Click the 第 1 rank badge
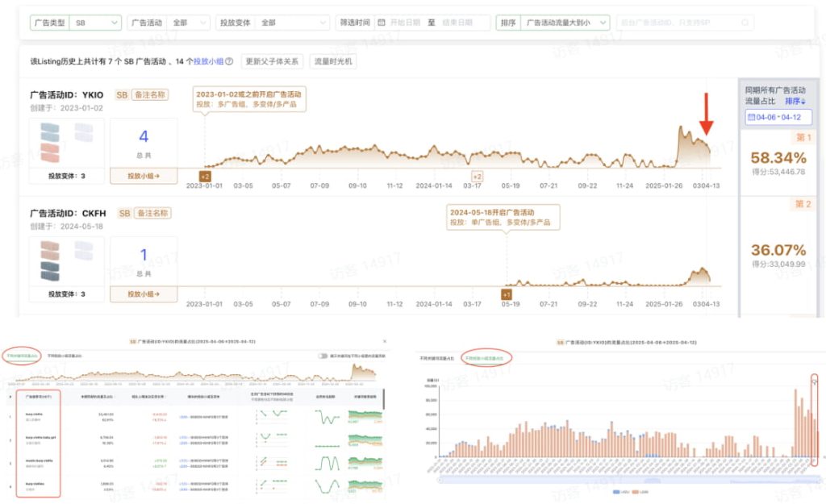Viewport: 826px width, 504px height. pyautogui.click(x=803, y=137)
